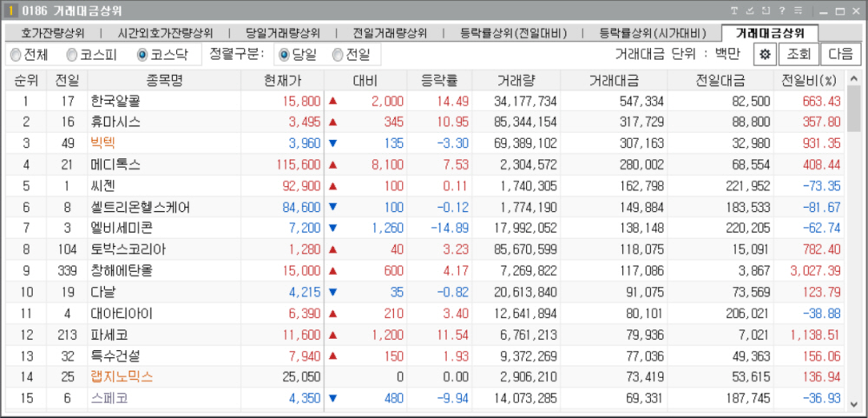This screenshot has height=418, width=868.
Task: Close the 거래대금상위 window
Action: tap(855, 11)
